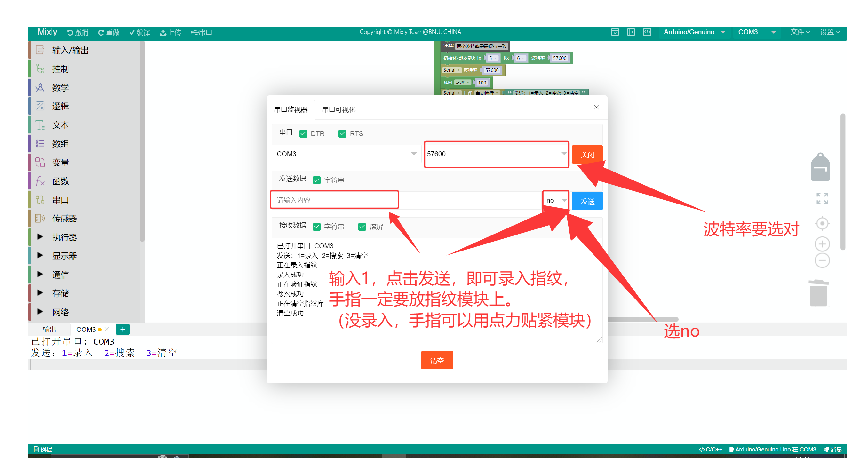Click the 清空 clear button
The height and width of the screenshot is (471, 868).
coord(437,360)
